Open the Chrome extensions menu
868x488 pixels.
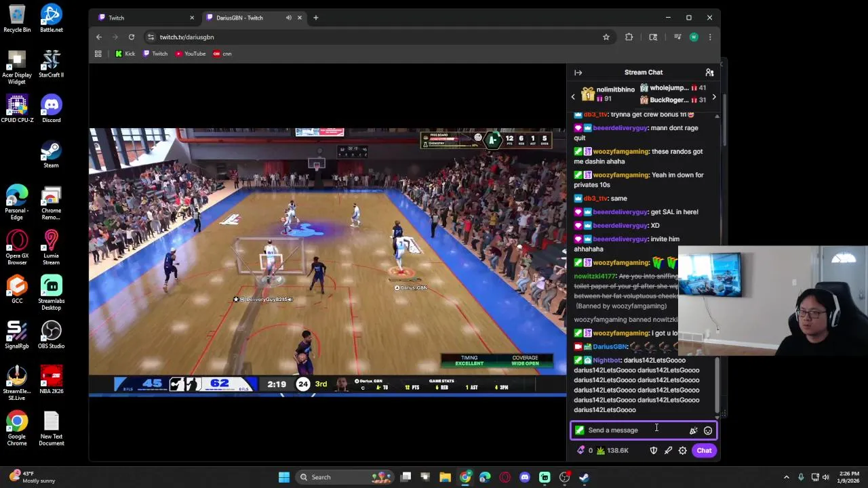click(x=629, y=37)
